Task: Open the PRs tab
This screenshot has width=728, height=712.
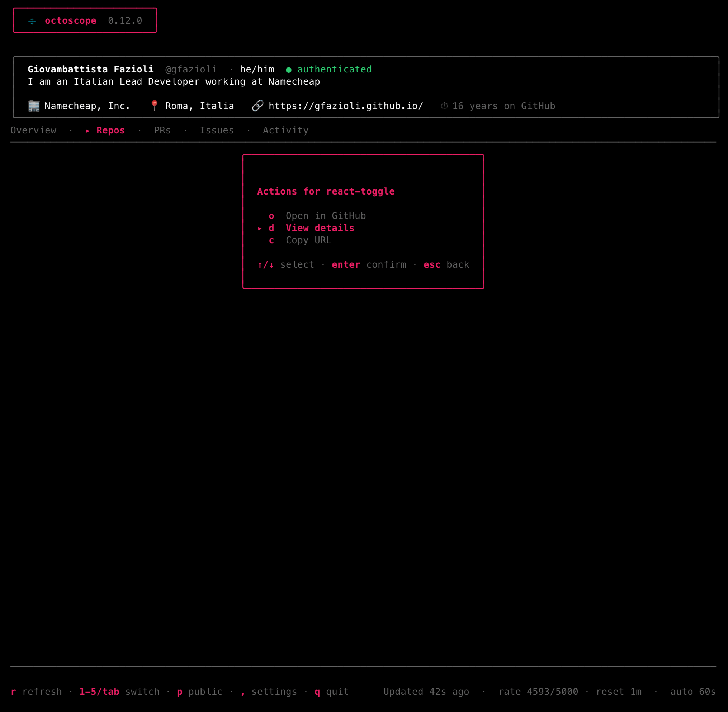Action: click(x=162, y=130)
